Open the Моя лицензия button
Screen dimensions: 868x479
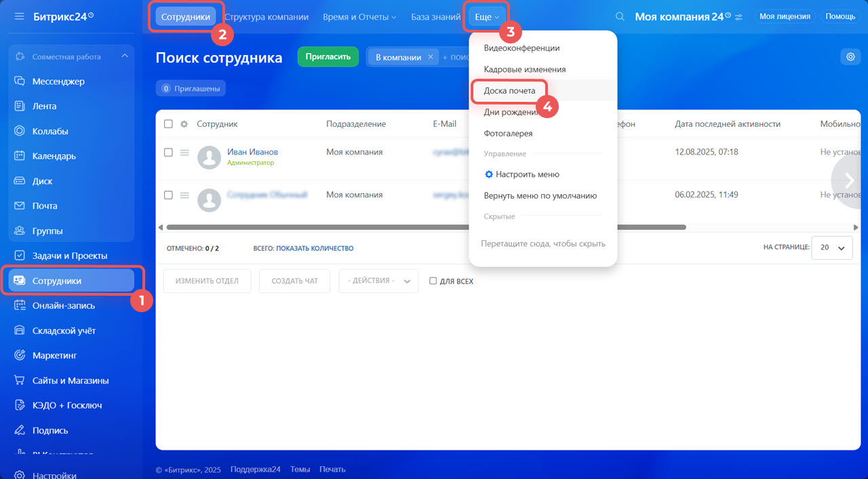tap(785, 16)
